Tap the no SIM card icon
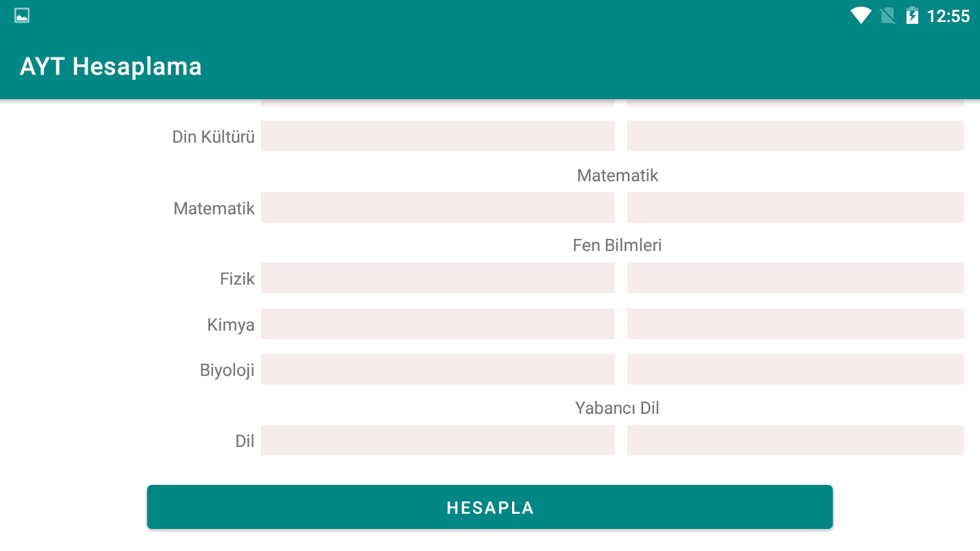 click(888, 16)
